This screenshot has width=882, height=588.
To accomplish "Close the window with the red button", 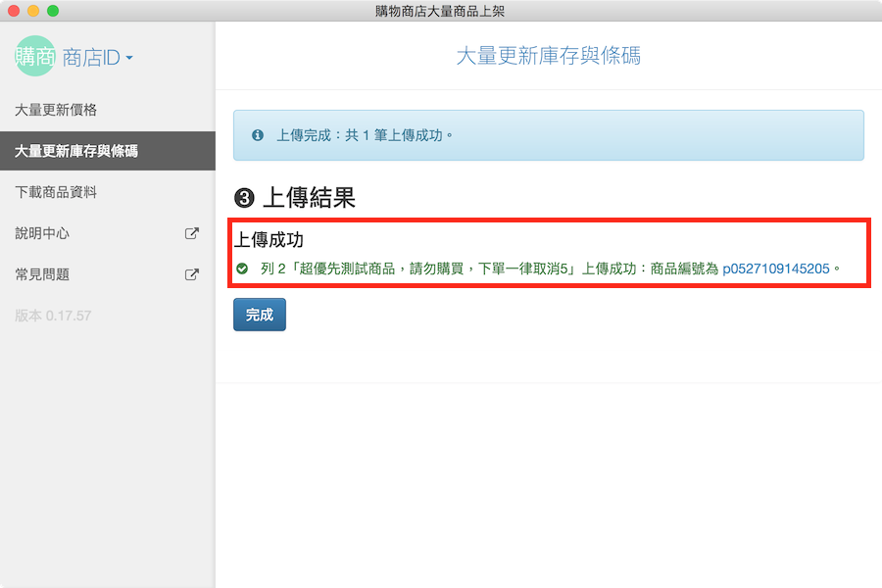I will pos(14,11).
